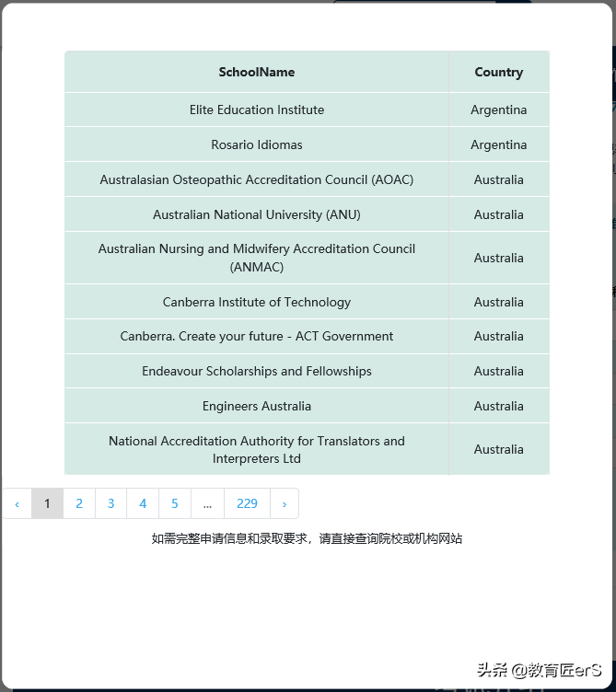Click Australia in Endeavour Scholarships row
Image resolution: width=616 pixels, height=692 pixels.
[499, 371]
